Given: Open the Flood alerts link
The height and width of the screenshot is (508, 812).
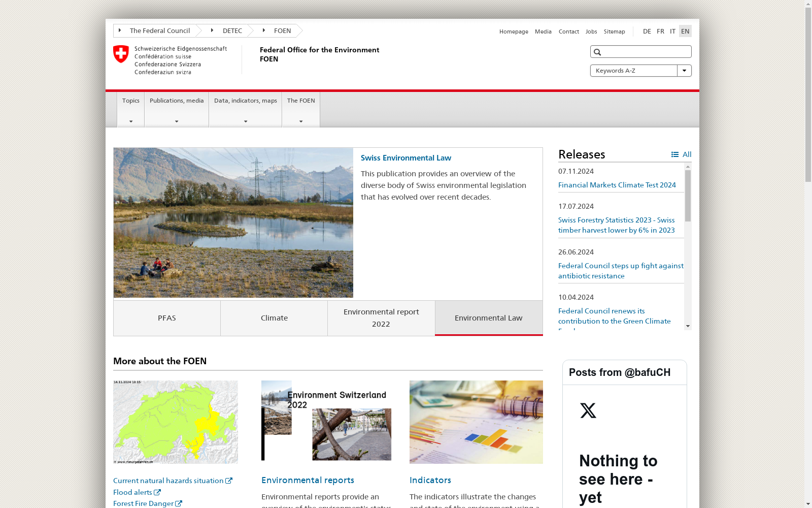Looking at the screenshot, I should coord(132,492).
